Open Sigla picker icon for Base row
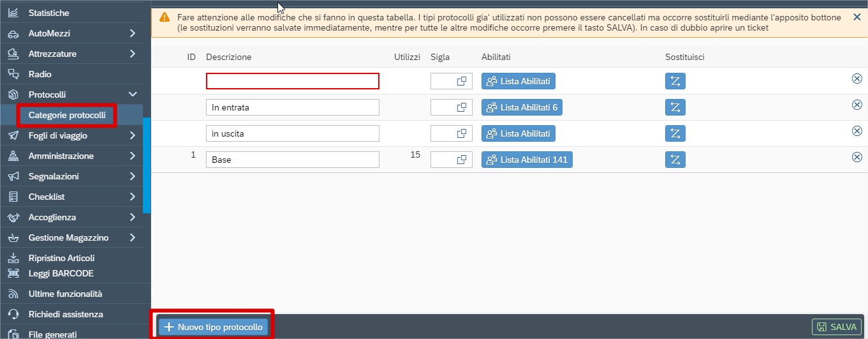The image size is (868, 339). [x=462, y=160]
